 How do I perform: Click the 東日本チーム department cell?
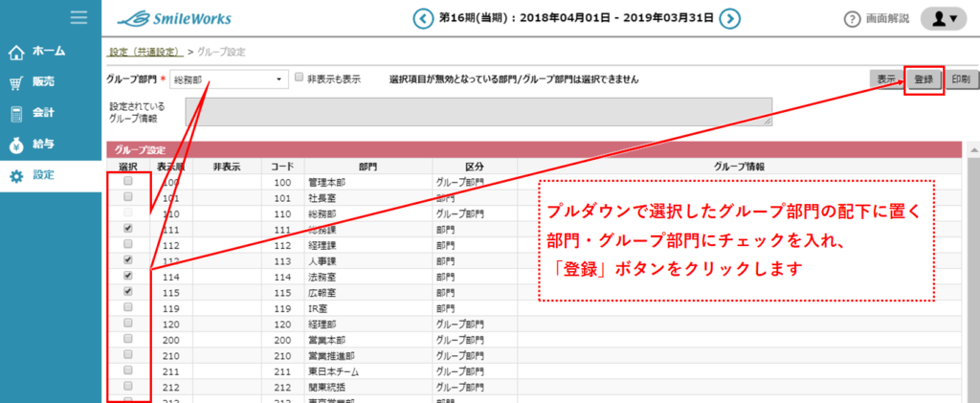(x=368, y=371)
